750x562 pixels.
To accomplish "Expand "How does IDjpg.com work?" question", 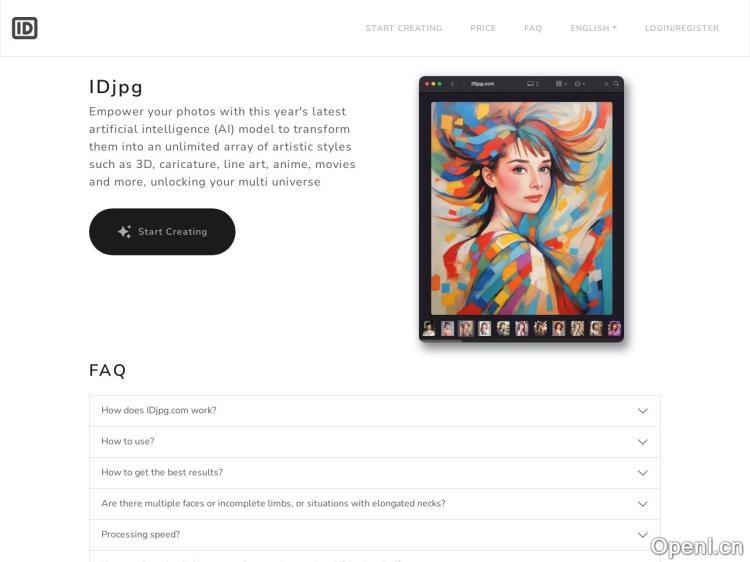I will [375, 411].
